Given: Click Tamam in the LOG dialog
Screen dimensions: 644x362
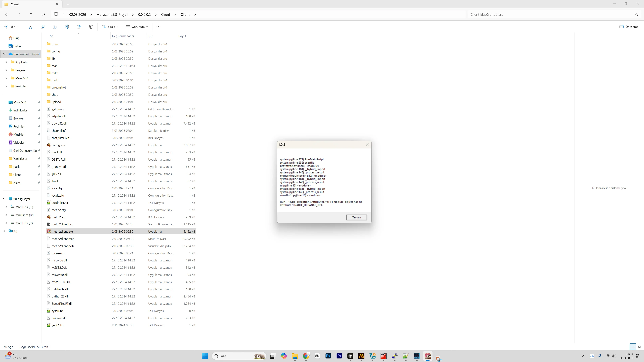Looking at the screenshot, I should (357, 217).
